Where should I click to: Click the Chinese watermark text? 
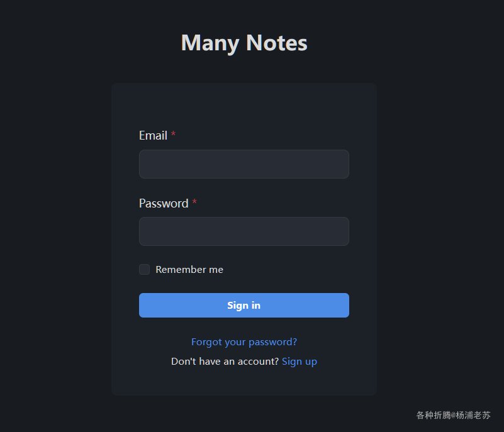453,415
